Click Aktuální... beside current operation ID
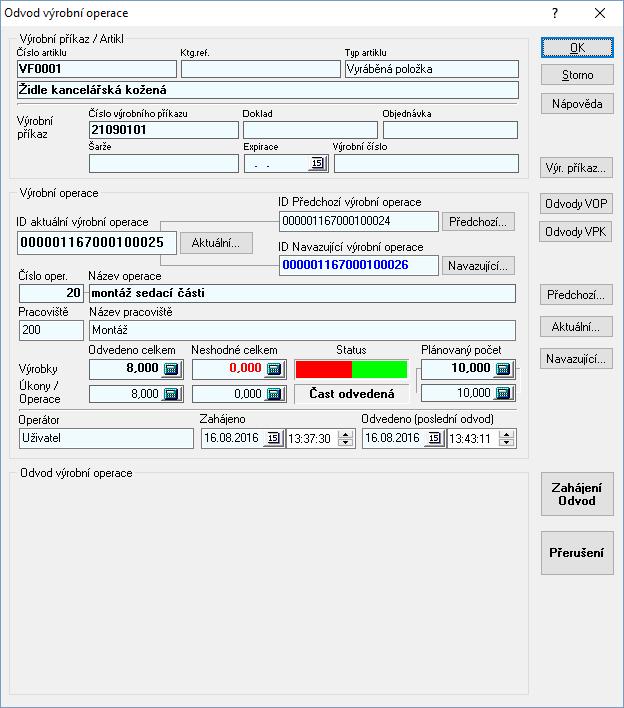624x708 pixels. click(216, 243)
